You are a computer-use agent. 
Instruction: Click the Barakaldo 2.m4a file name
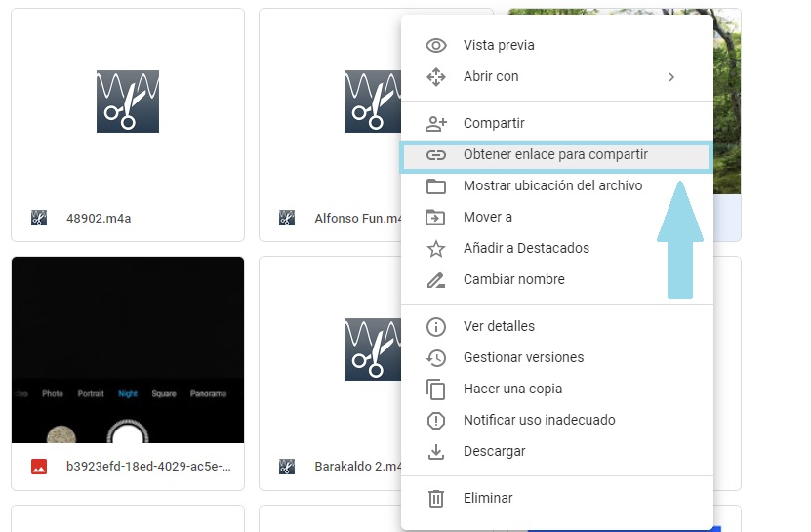[x=357, y=467]
